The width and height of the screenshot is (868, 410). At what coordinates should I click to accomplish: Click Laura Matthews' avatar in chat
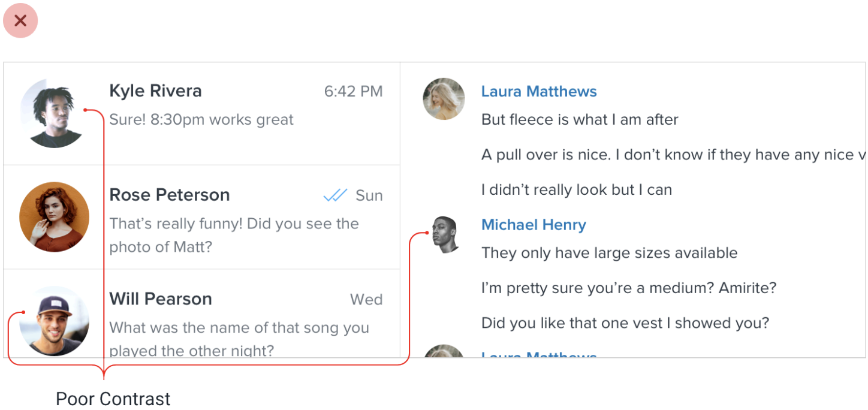pyautogui.click(x=444, y=98)
